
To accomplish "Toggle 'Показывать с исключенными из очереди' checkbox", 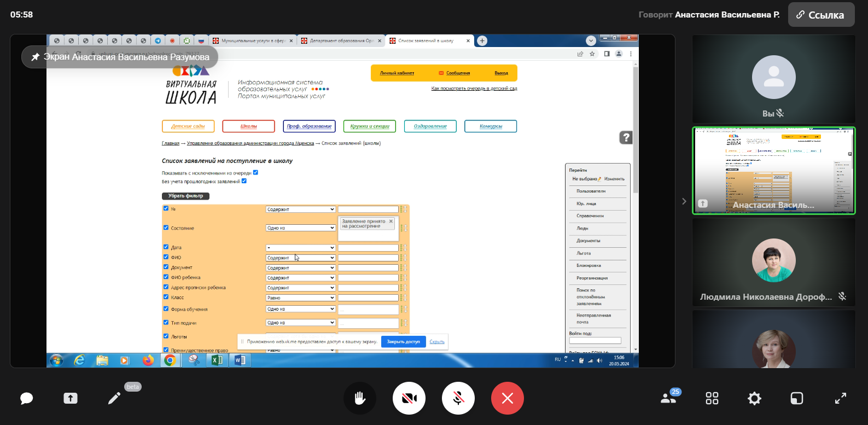I will click(255, 172).
